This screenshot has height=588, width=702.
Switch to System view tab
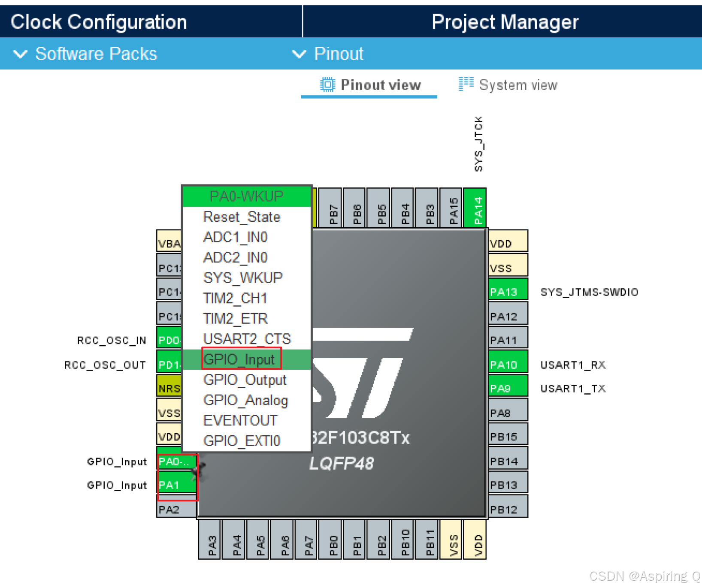click(x=508, y=85)
